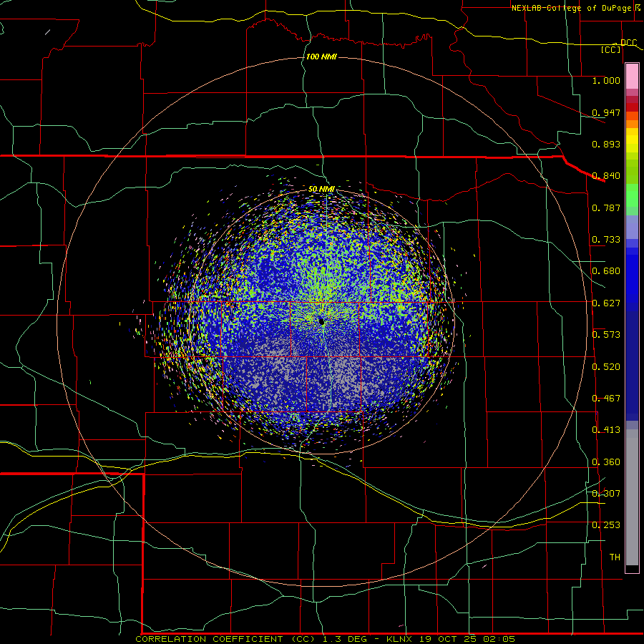Select the "0.360" legend value

tap(606, 462)
